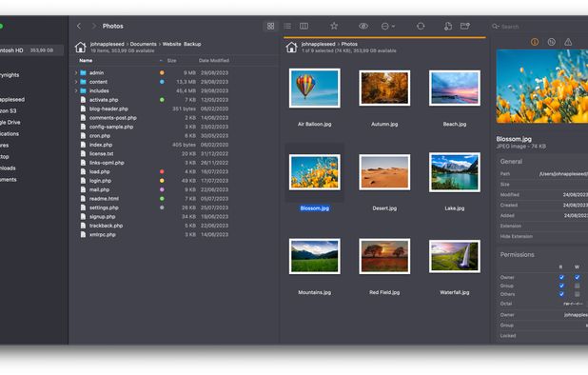
Task: Open the Favorites star in toolbar
Action: (x=334, y=26)
